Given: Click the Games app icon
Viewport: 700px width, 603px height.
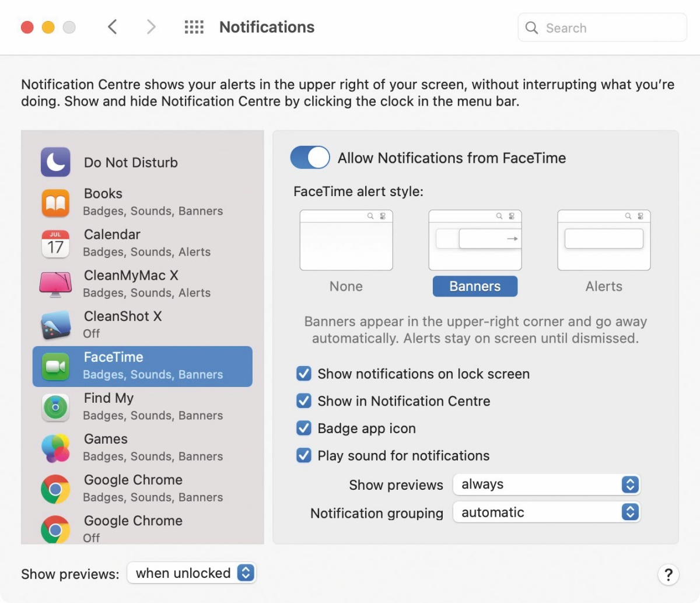Looking at the screenshot, I should coord(55,448).
